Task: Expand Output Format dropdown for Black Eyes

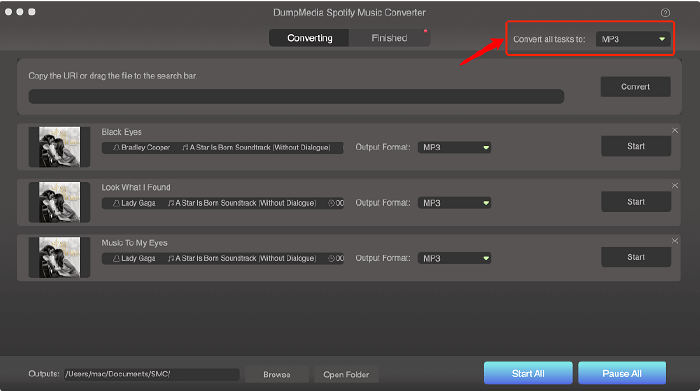Action: 454,147
